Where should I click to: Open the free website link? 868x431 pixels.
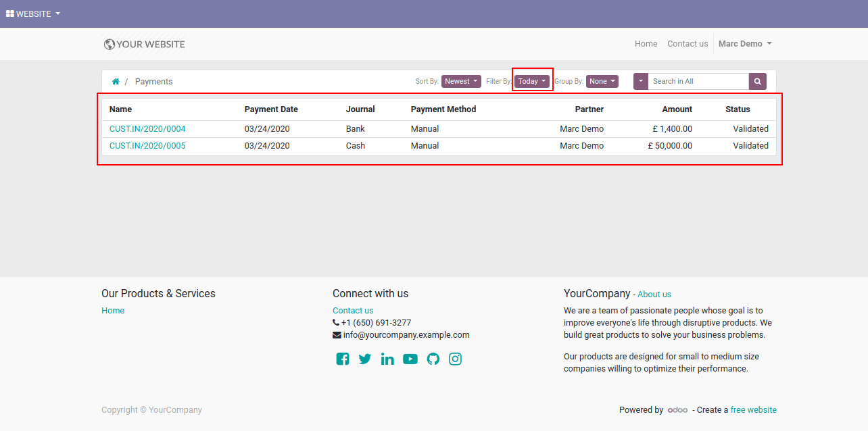[x=754, y=410]
